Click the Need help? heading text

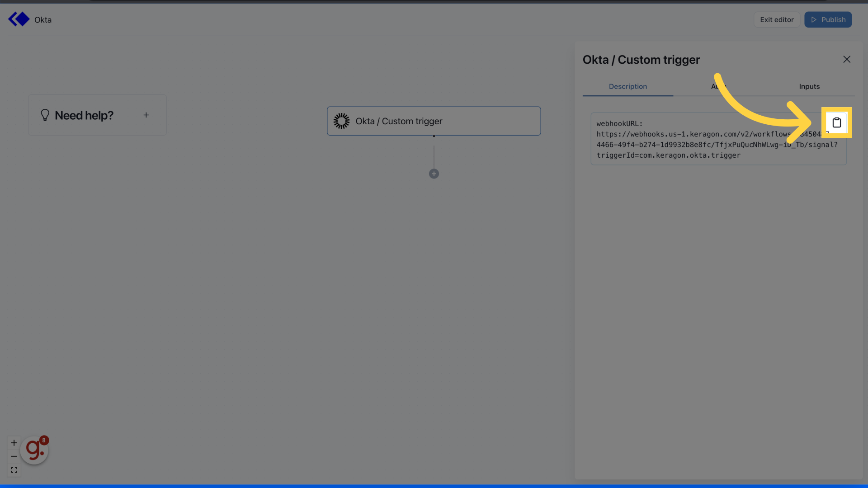point(84,115)
